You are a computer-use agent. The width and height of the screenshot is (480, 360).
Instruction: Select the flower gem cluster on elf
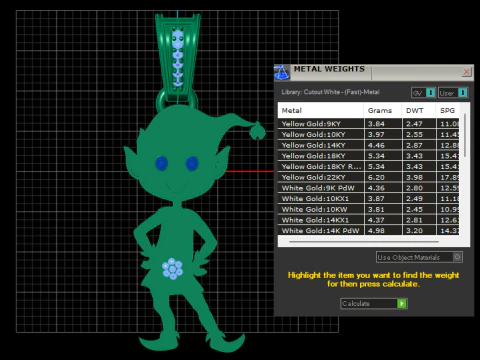172,268
